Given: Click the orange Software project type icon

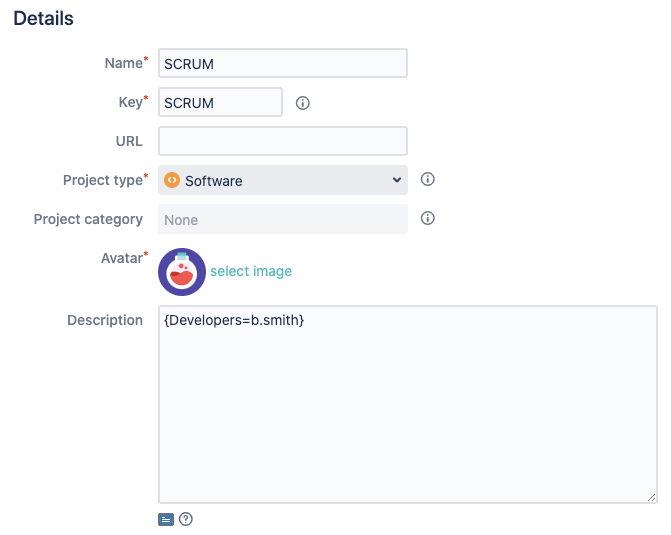Looking at the screenshot, I should [172, 180].
